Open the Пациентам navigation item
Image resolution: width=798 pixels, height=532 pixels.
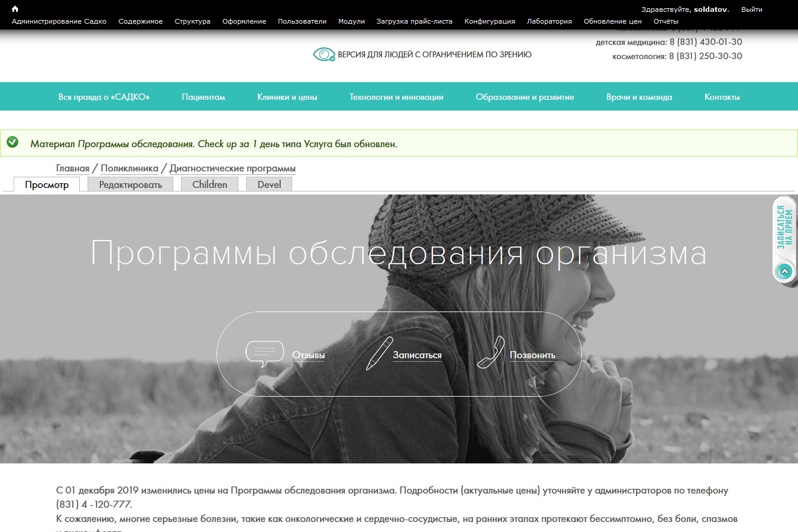click(x=203, y=97)
